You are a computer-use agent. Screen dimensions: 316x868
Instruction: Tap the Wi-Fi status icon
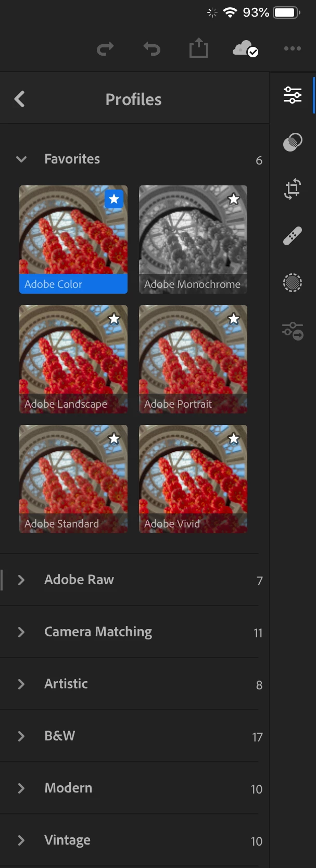tap(230, 12)
